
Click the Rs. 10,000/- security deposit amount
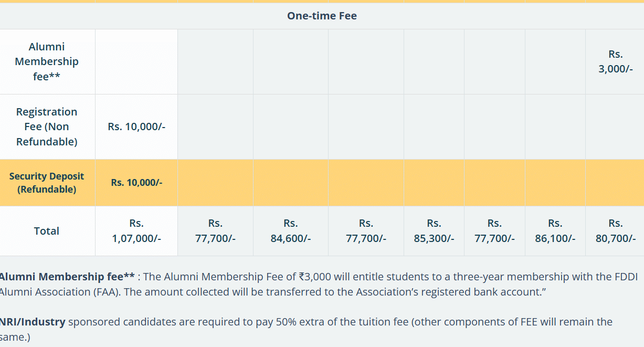tap(136, 183)
